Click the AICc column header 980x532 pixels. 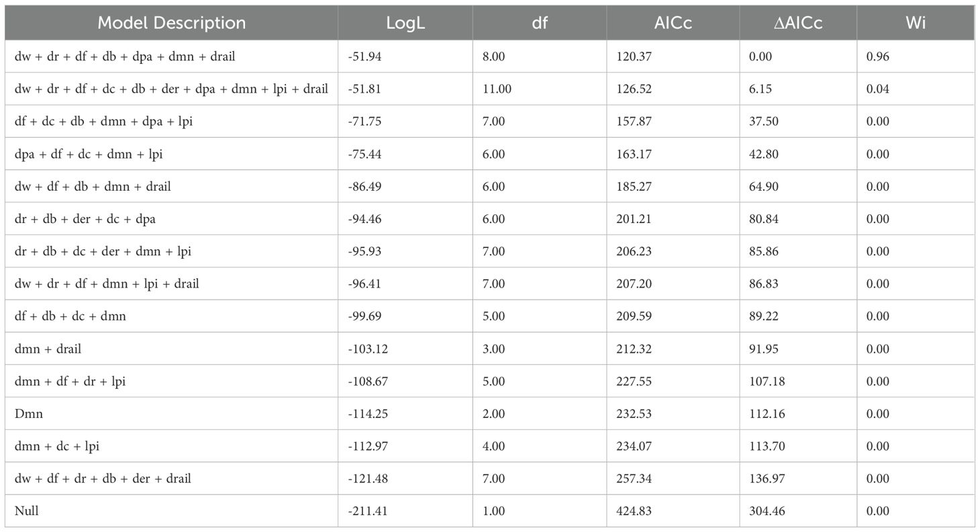point(673,23)
